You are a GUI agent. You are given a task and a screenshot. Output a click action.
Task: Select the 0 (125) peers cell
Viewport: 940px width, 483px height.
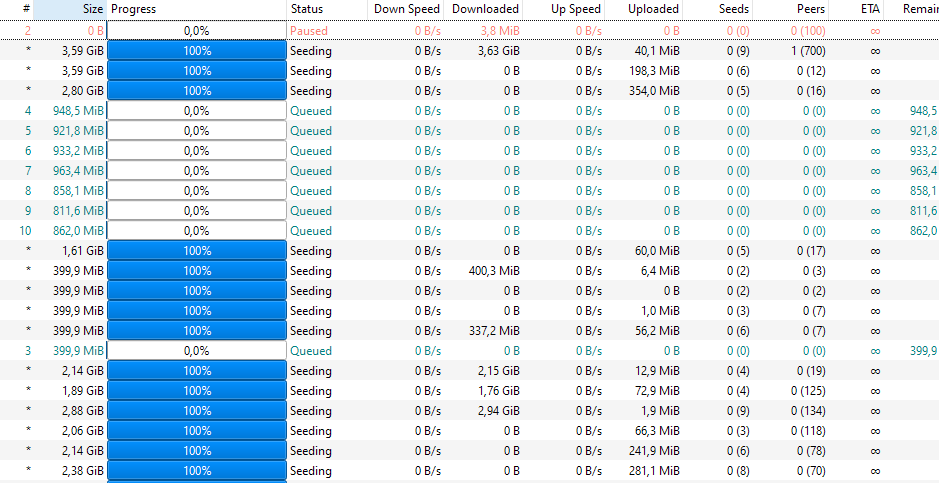808,390
